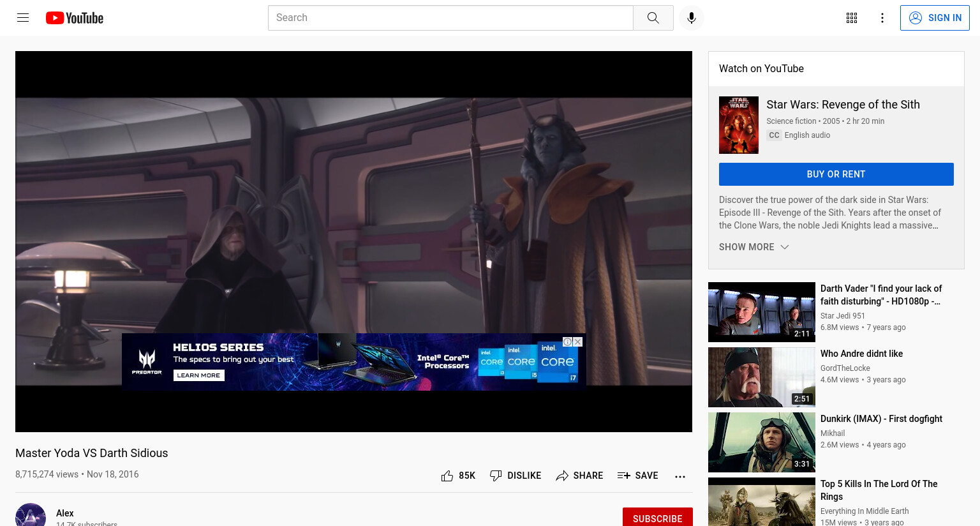
Task: Open Alex's channel avatar
Action: (x=31, y=516)
